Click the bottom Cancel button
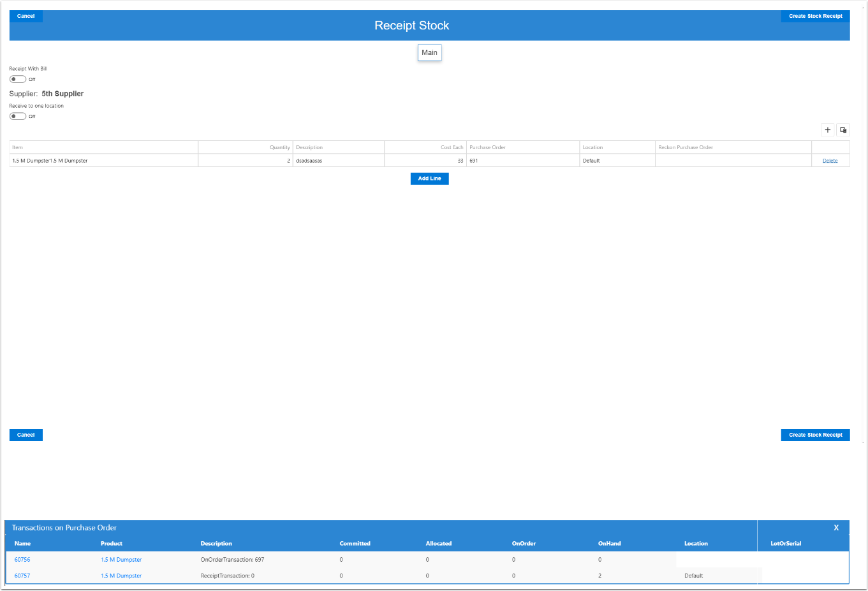The image size is (868, 591). point(26,435)
